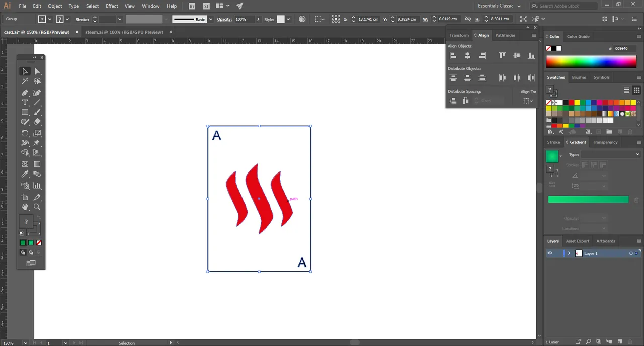This screenshot has width=644, height=346.
Task: Open Essentials Classic workspace dropdown
Action: point(499,6)
